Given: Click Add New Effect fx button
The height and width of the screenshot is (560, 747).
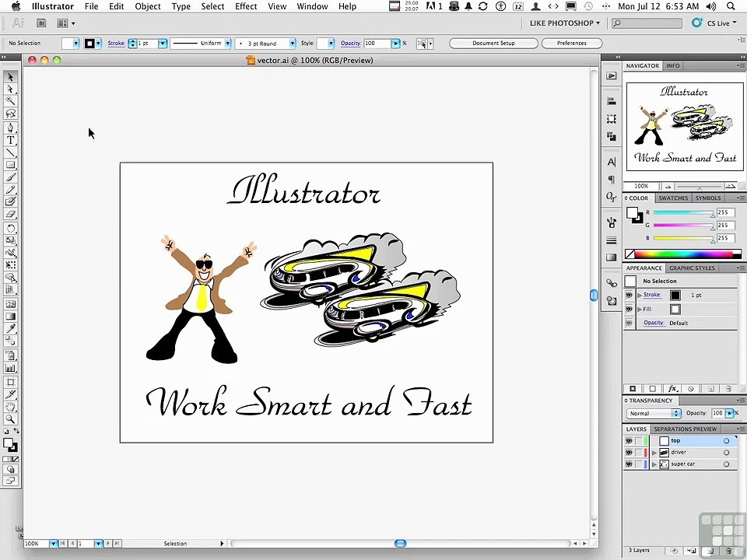Looking at the screenshot, I should pyautogui.click(x=672, y=389).
